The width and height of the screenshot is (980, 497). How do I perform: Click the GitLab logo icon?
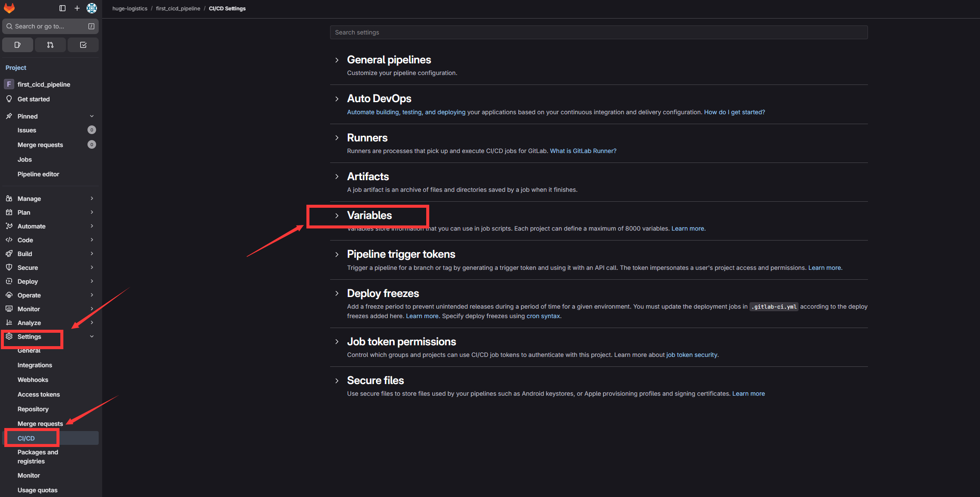[x=9, y=8]
